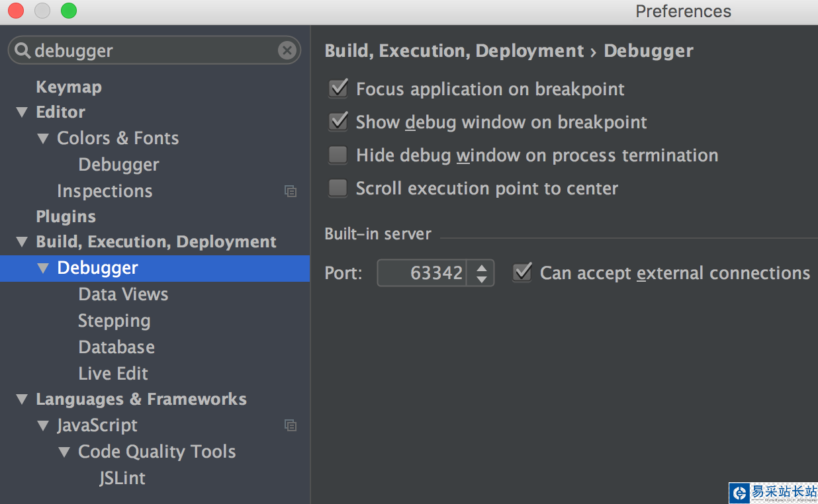Viewport: 818px width, 504px height.
Task: Click the Inspections project-level settings icon
Action: pos(290,191)
